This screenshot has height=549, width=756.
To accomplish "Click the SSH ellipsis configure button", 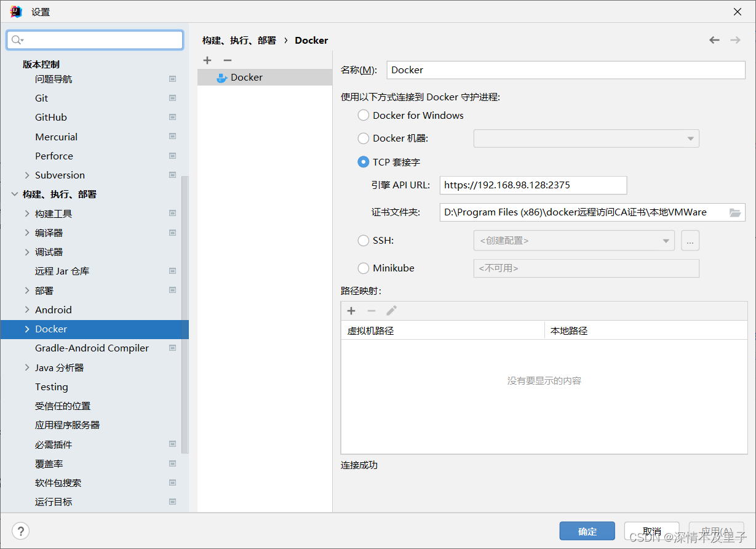I will pyautogui.click(x=690, y=241).
